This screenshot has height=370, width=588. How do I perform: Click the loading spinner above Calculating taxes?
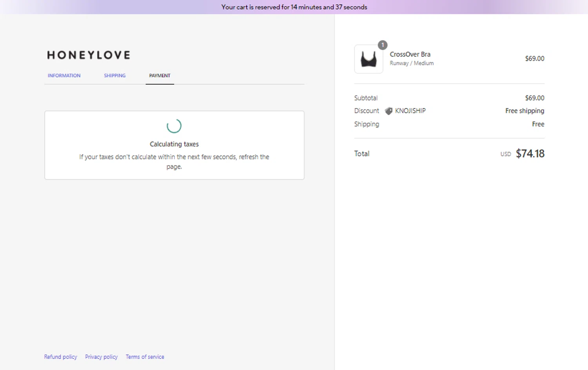[174, 126]
